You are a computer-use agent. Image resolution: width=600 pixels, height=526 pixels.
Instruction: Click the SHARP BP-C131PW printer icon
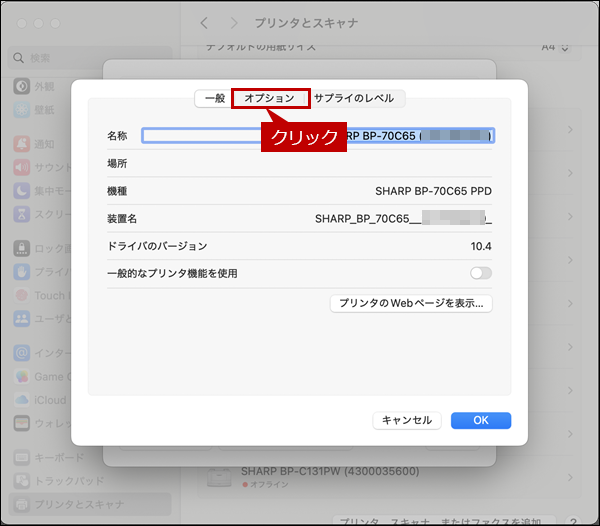coord(219,477)
